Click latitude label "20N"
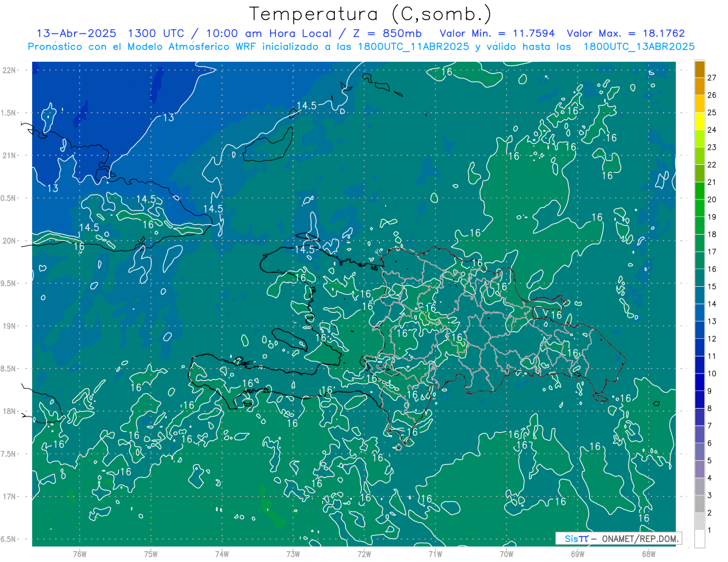This screenshot has height=562, width=728. click(x=10, y=241)
